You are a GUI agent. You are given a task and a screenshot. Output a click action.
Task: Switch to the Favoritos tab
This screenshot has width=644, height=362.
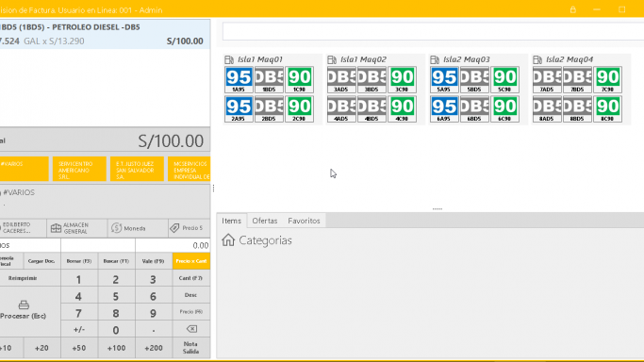point(304,221)
